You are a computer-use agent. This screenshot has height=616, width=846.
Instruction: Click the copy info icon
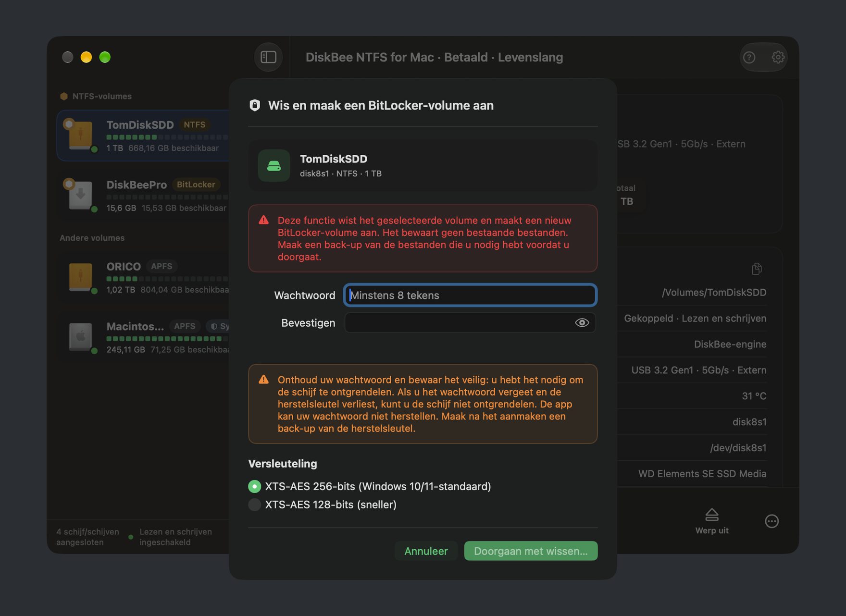(757, 269)
